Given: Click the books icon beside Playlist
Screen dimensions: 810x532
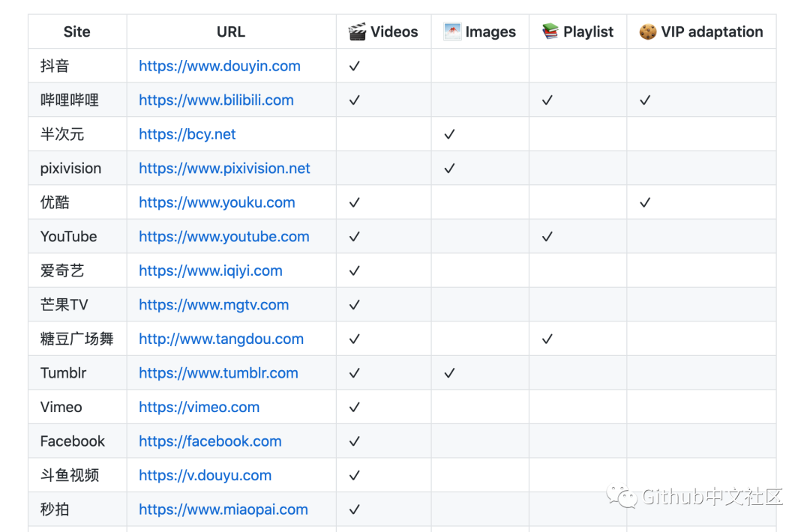Looking at the screenshot, I should click(x=550, y=31).
